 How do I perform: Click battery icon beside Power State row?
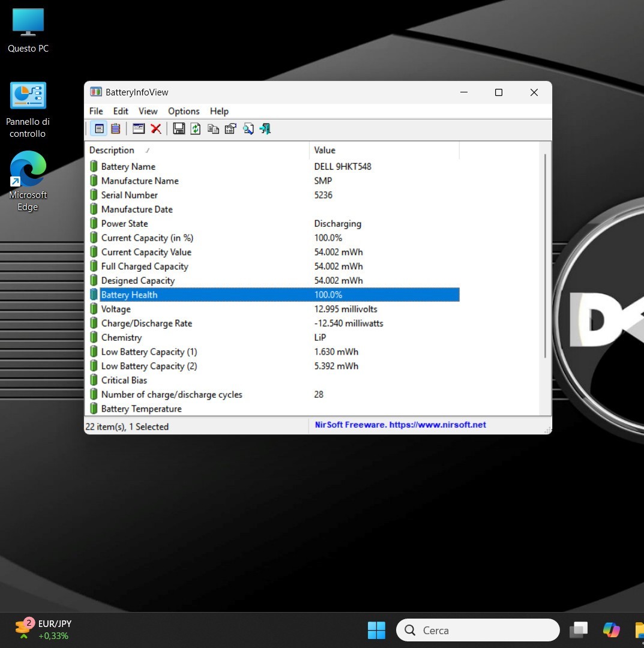click(x=94, y=224)
